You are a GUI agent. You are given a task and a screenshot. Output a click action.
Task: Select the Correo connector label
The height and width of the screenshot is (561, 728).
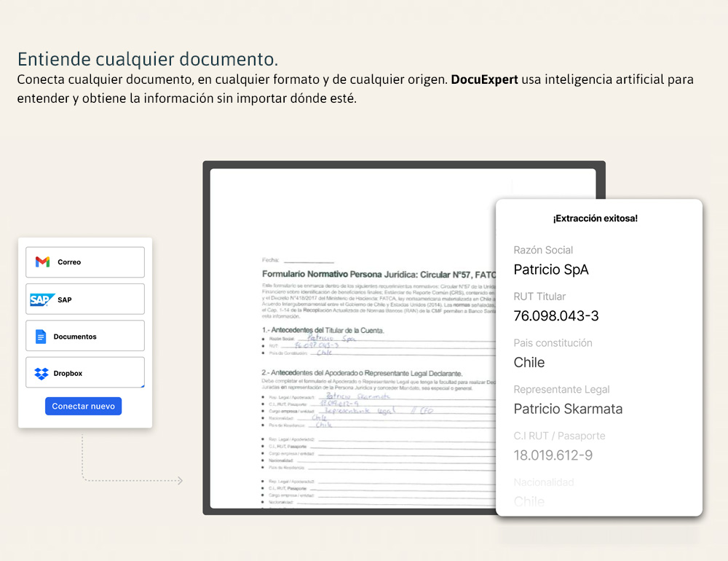(69, 262)
